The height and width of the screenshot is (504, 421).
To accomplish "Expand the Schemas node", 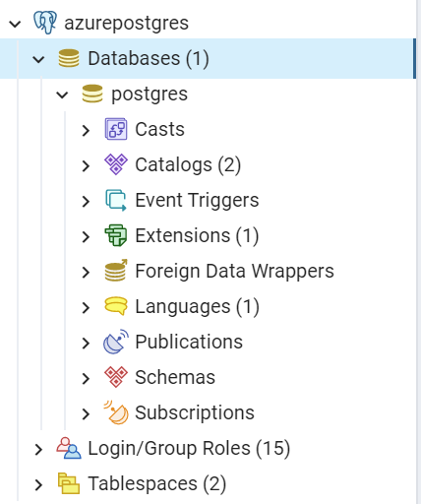I will pyautogui.click(x=86, y=378).
